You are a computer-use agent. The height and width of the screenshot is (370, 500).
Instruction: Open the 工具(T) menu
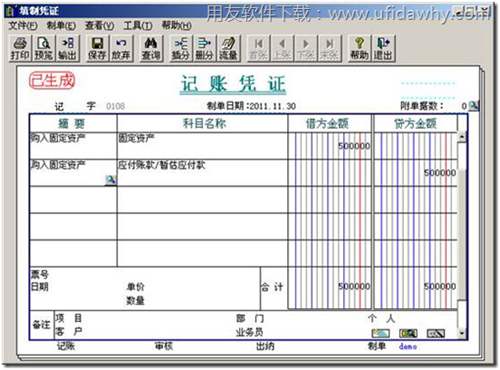point(138,25)
